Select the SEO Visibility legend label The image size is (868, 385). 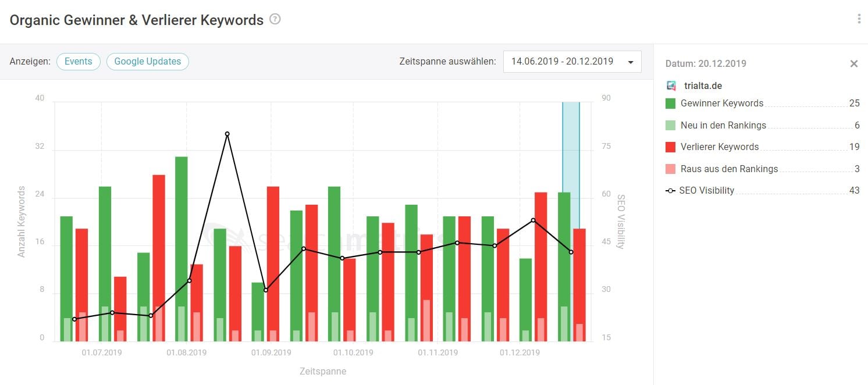707,191
